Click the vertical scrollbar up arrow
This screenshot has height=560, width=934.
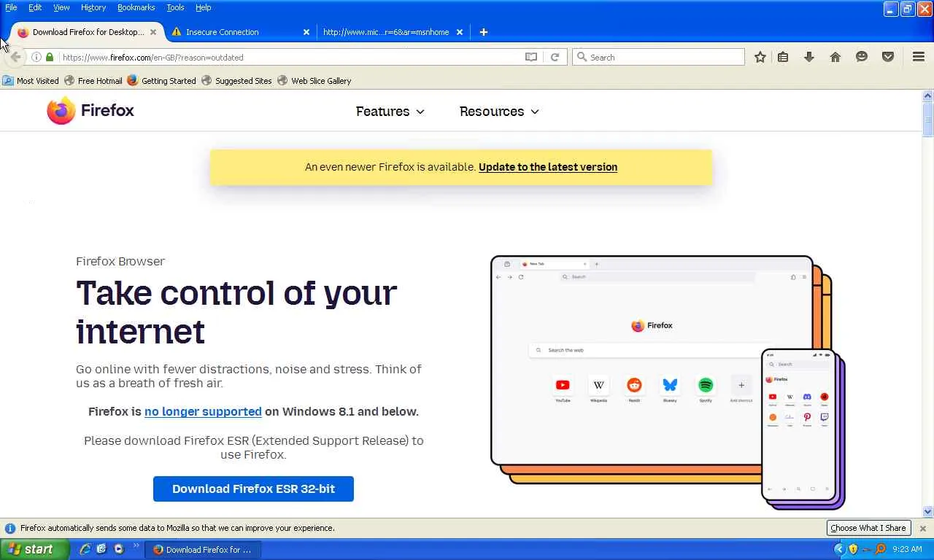click(x=928, y=96)
